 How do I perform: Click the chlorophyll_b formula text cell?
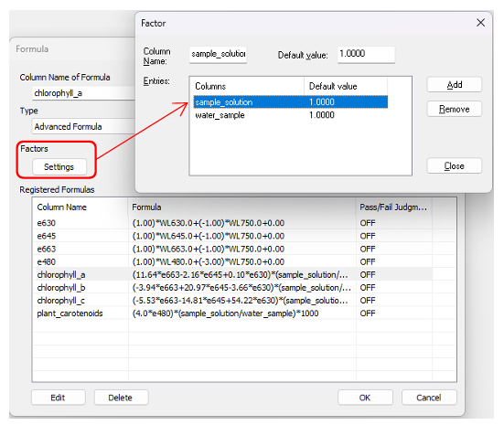pyautogui.click(x=241, y=288)
